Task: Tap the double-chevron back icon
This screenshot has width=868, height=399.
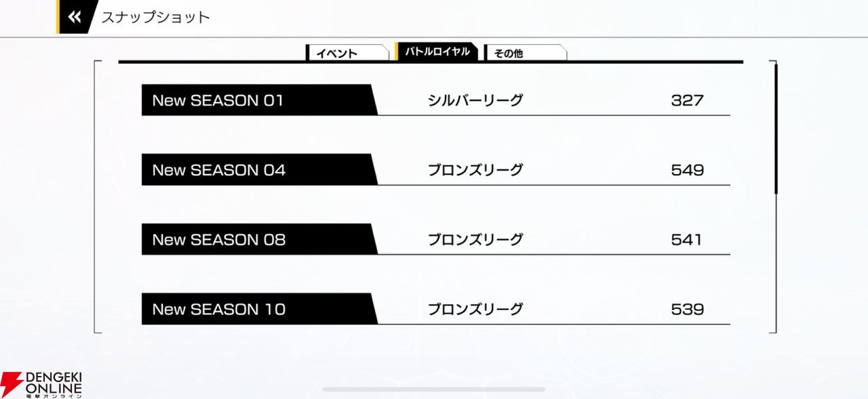Action: [x=75, y=17]
